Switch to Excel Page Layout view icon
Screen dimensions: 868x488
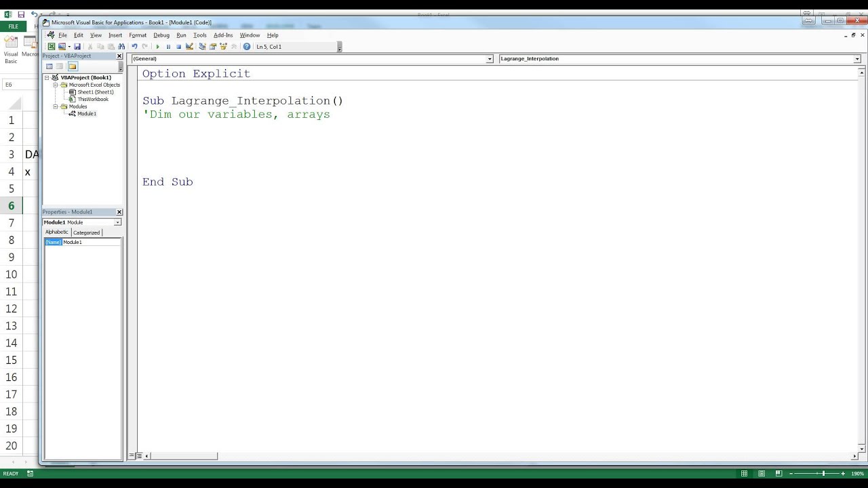(762, 473)
